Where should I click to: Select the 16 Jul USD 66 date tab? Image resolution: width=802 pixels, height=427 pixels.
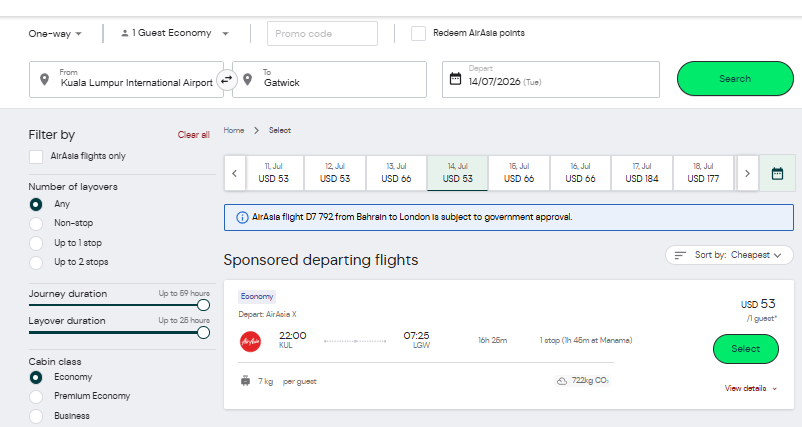(x=581, y=173)
